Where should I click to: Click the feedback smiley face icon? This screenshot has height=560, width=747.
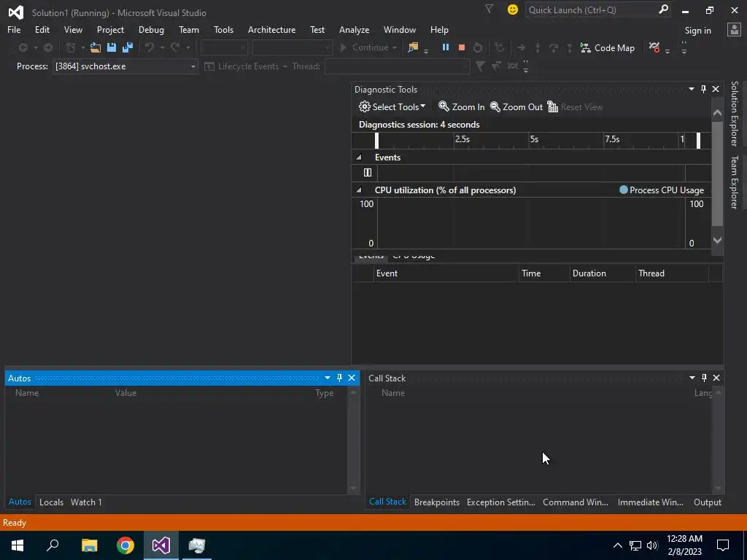click(x=513, y=9)
